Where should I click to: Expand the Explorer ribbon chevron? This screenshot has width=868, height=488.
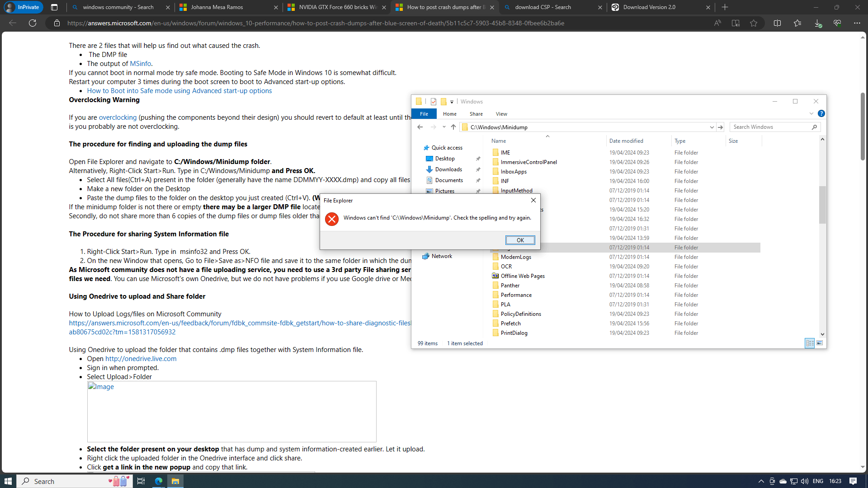tap(811, 113)
